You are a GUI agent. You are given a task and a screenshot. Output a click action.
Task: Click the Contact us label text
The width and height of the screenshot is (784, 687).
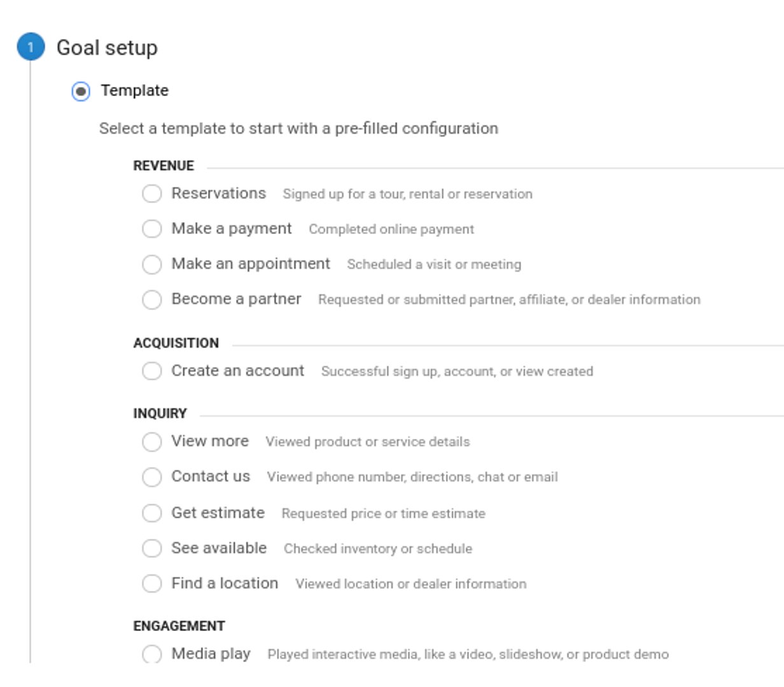point(211,476)
